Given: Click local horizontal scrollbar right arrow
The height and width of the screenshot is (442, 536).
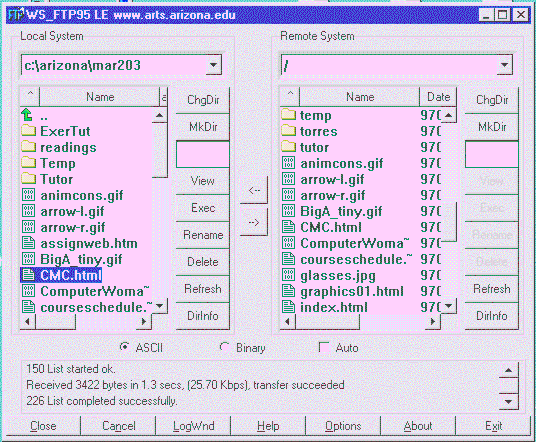Looking at the screenshot, I should coord(144,321).
